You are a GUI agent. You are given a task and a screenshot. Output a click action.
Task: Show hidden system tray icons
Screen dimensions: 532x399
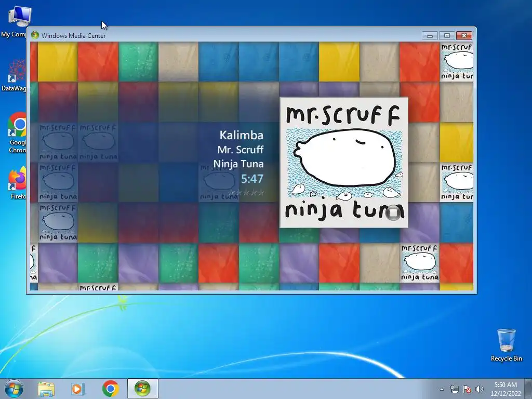[x=442, y=389]
